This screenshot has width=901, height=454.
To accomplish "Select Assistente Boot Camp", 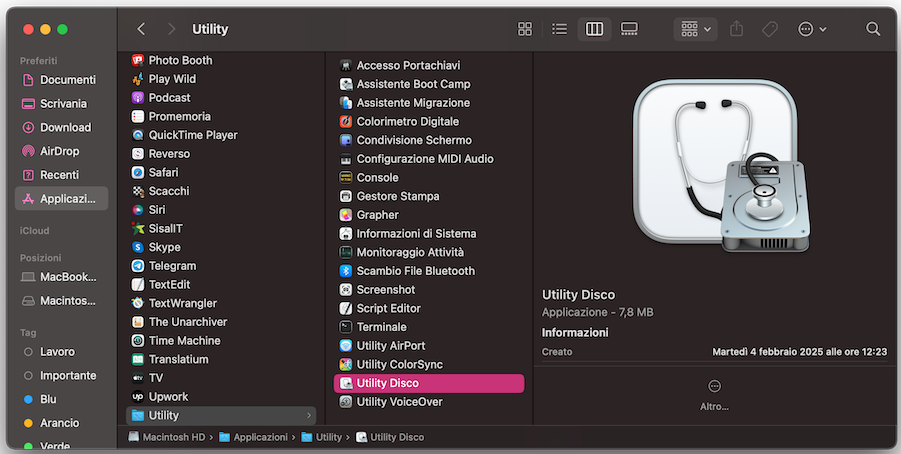I will click(x=429, y=84).
